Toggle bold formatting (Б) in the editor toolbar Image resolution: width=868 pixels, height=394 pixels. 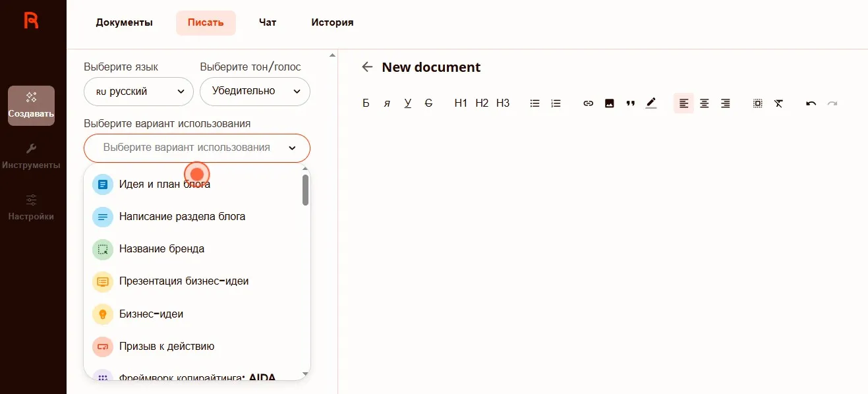click(366, 103)
